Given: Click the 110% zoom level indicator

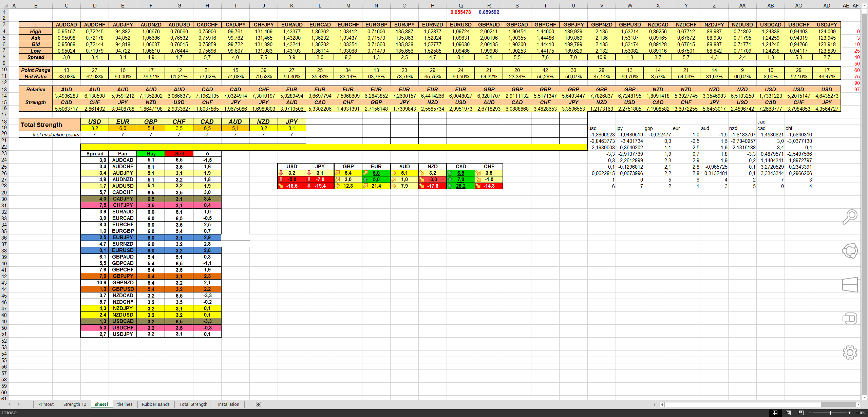Looking at the screenshot, I should pos(860,413).
